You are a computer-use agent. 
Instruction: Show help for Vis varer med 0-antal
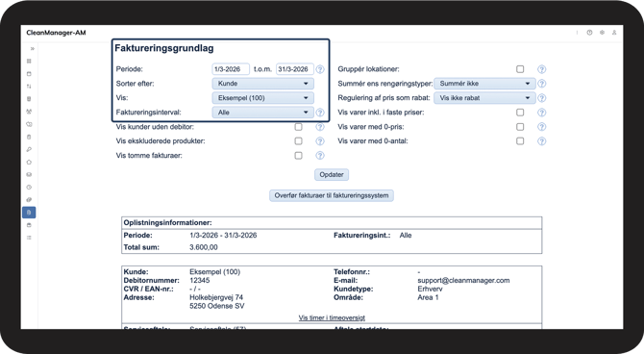[x=542, y=141]
